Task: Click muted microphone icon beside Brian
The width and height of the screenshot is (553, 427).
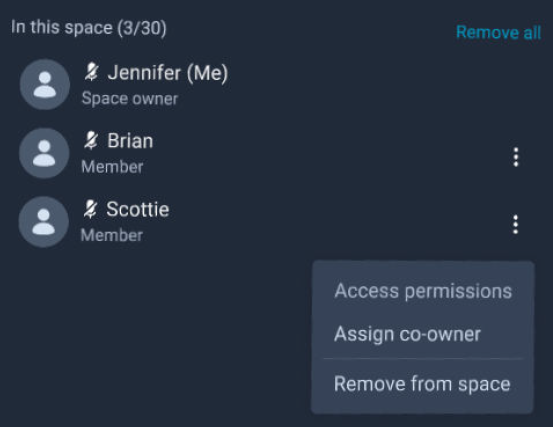Action: [x=91, y=141]
